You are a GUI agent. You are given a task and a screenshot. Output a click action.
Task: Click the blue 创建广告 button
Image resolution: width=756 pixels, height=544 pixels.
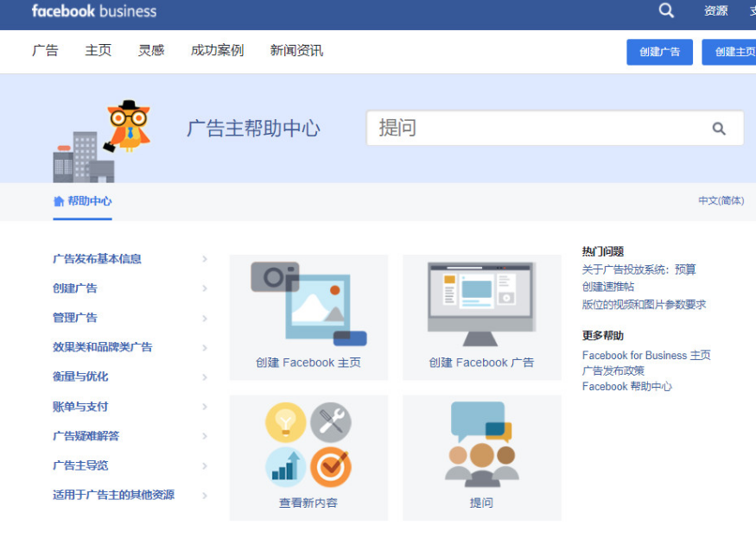pos(659,52)
